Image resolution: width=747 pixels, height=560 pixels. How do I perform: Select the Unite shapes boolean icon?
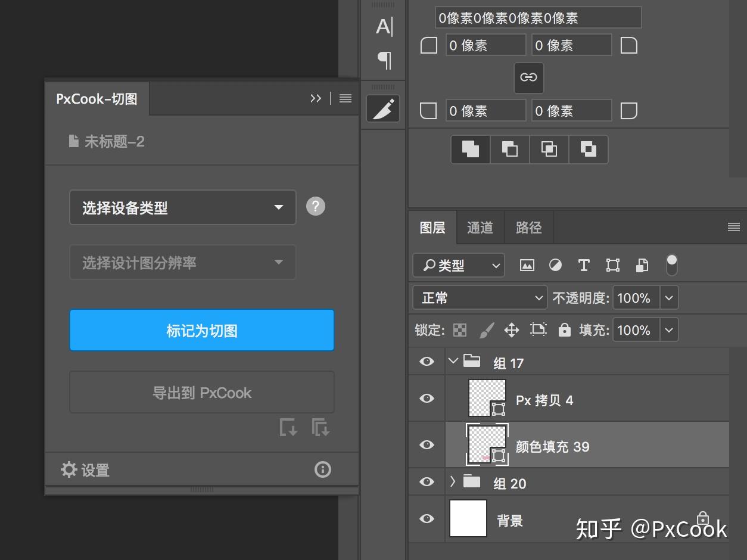[x=470, y=149]
